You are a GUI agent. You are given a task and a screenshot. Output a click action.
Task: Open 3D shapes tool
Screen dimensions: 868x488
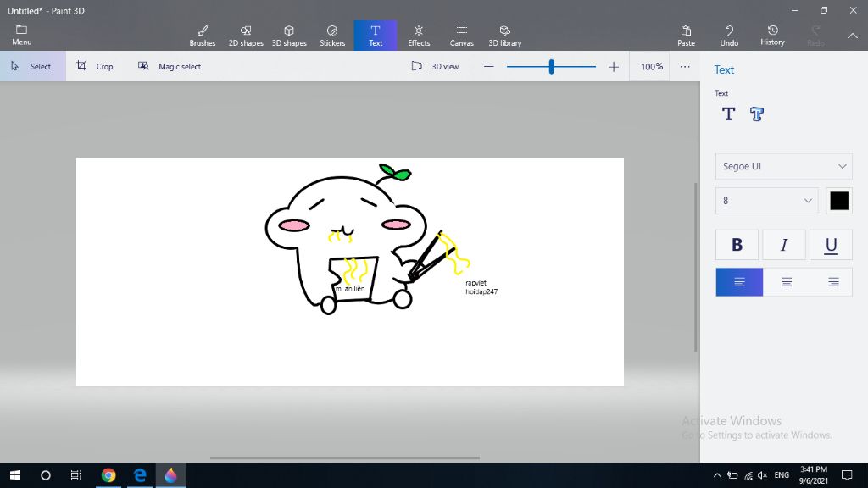289,36
